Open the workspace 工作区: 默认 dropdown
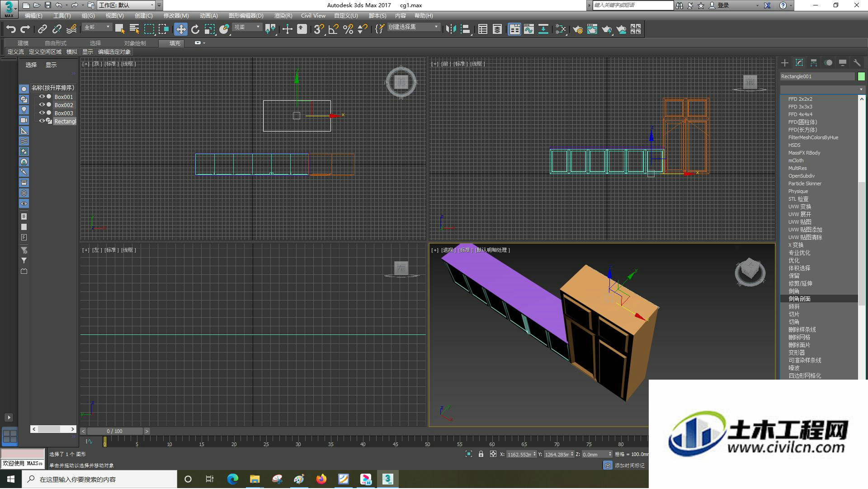Viewport: 868px width, 489px height. coord(126,5)
